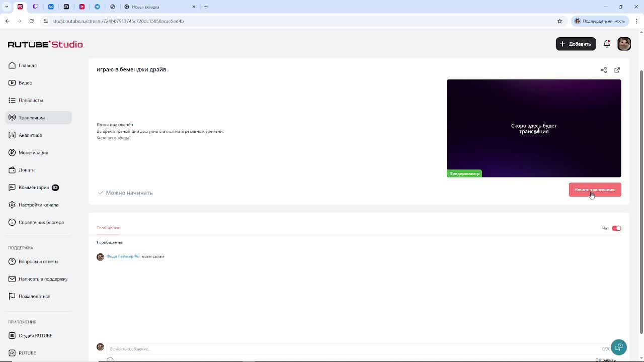Open stream in new window icon
The width and height of the screenshot is (644, 362).
(x=617, y=70)
